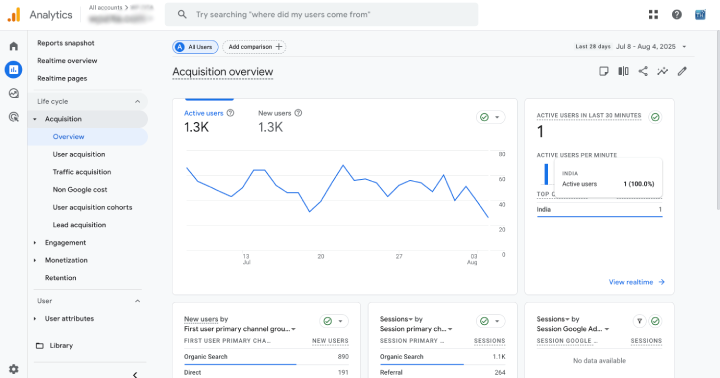Share this Acquisition overview report
Viewport: 720px width, 378px height.
pos(643,71)
